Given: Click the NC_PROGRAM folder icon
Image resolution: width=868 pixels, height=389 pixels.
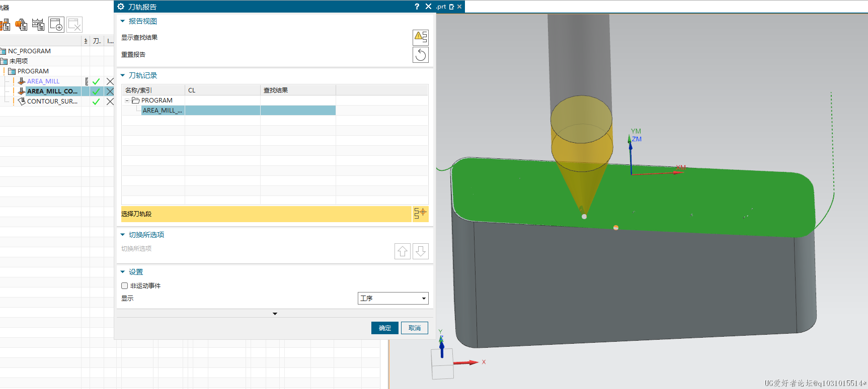Looking at the screenshot, I should 3,51.
